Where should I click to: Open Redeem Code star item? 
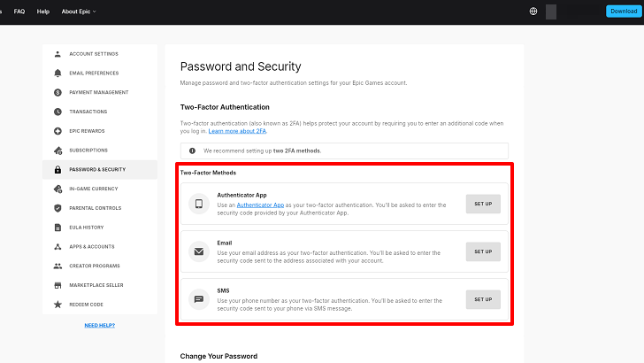[86, 305]
